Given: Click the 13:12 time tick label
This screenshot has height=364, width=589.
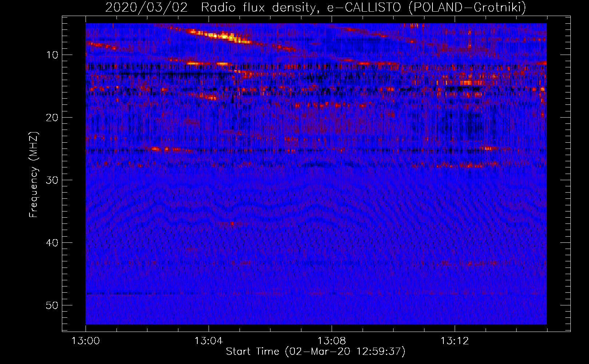Looking at the screenshot, I should click(455, 341).
